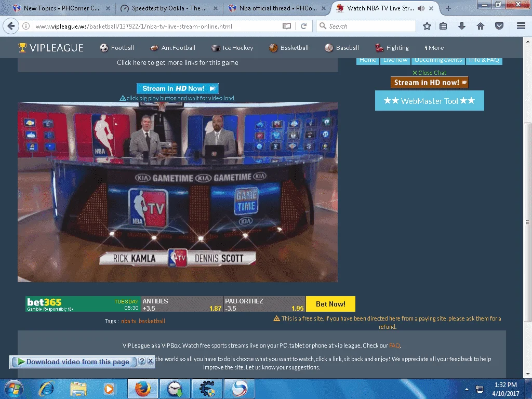Click the blue Stream in HD Now button

click(178, 88)
